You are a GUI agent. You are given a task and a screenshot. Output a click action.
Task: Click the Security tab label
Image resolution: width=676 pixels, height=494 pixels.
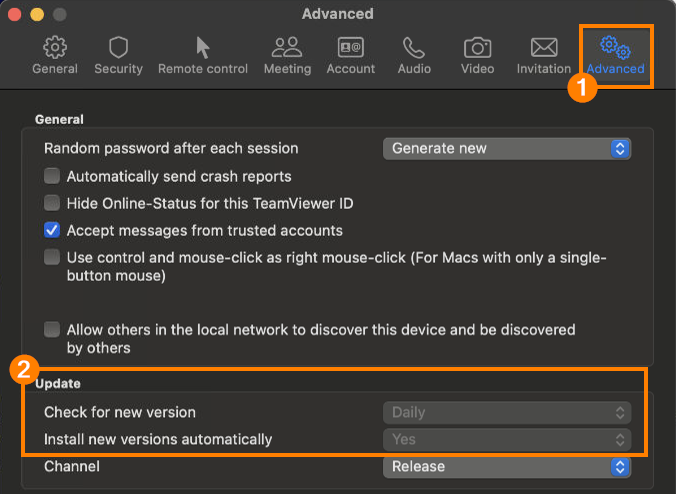tap(119, 69)
